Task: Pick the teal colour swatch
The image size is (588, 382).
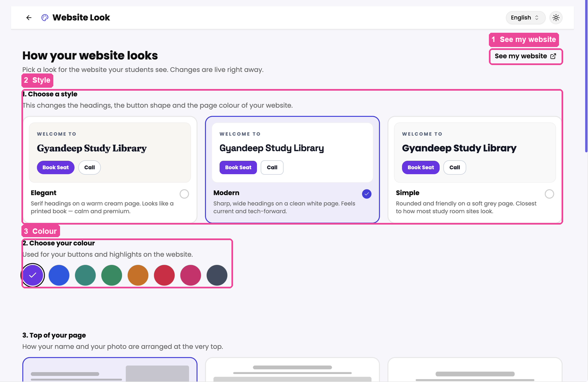Action: 85,275
